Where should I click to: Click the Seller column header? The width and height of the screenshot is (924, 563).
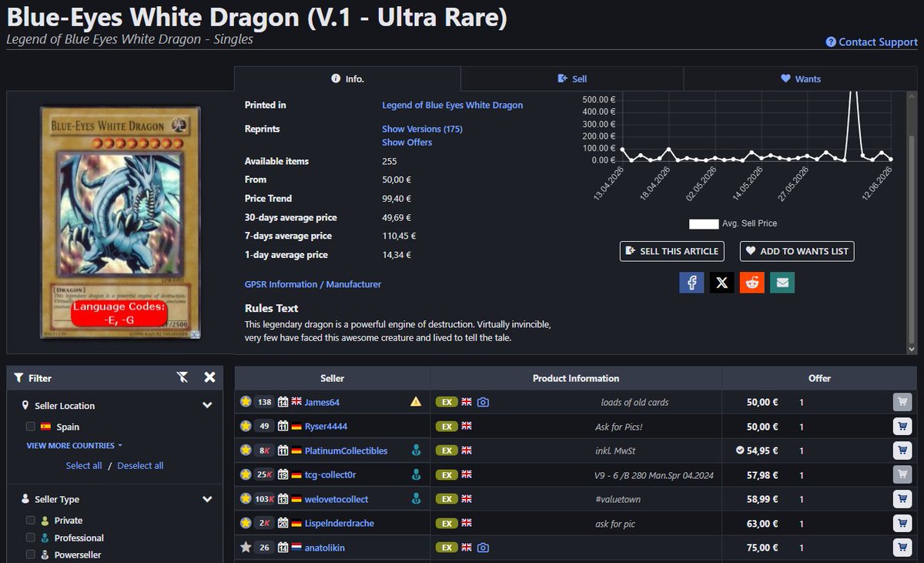click(x=333, y=378)
